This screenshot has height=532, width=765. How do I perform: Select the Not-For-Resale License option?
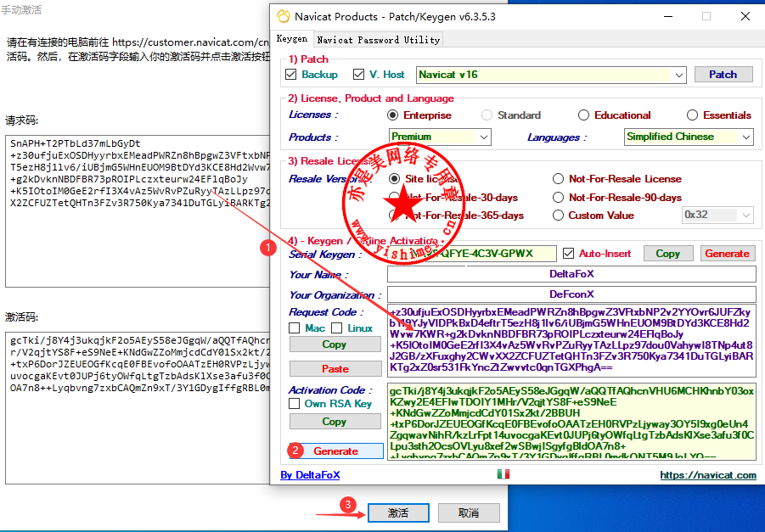[x=558, y=179]
